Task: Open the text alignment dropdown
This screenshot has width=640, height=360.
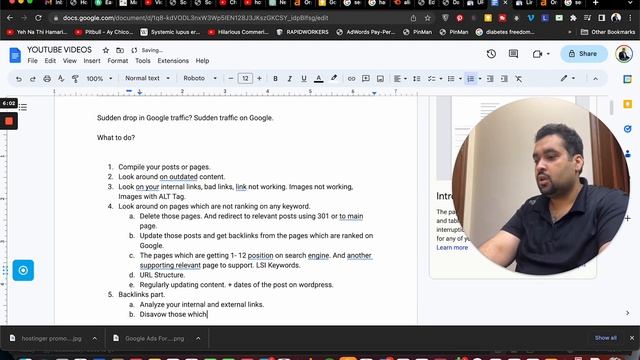Action: pos(400,79)
